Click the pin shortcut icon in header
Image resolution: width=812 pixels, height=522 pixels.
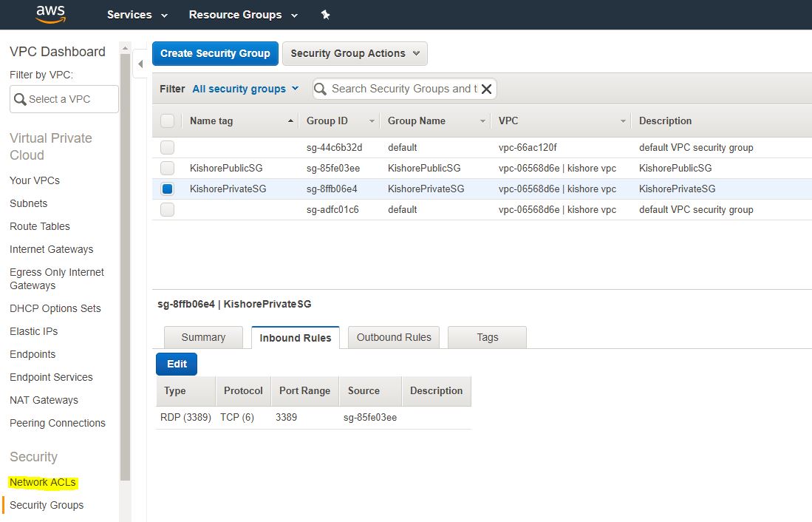pyautogui.click(x=325, y=15)
